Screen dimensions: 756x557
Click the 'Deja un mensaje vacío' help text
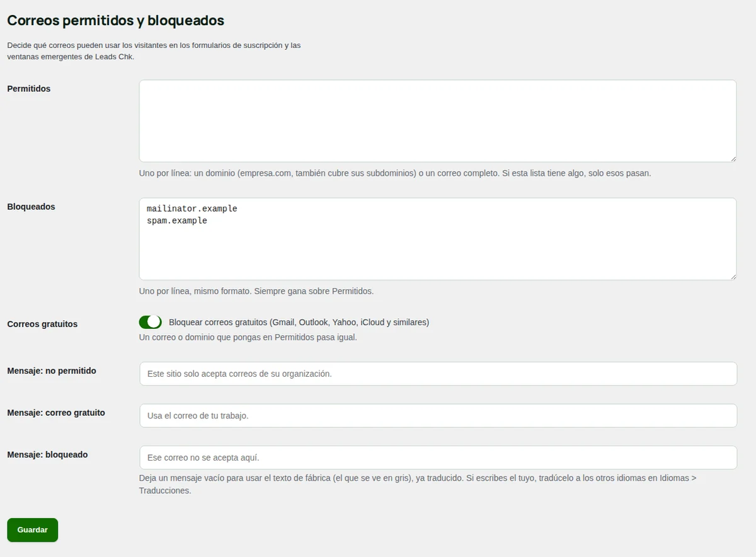418,484
